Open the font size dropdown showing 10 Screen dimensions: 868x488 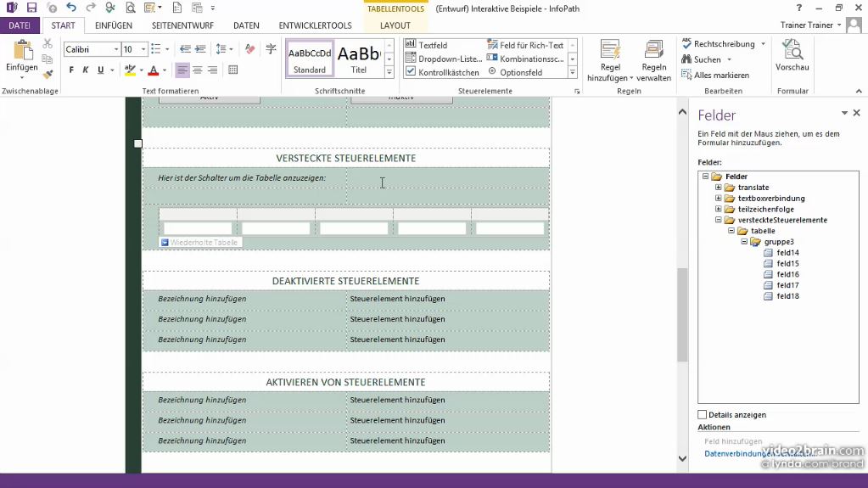[143, 49]
